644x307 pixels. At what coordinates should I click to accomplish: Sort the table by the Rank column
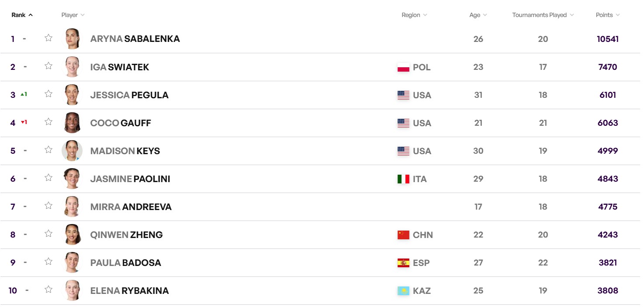22,15
